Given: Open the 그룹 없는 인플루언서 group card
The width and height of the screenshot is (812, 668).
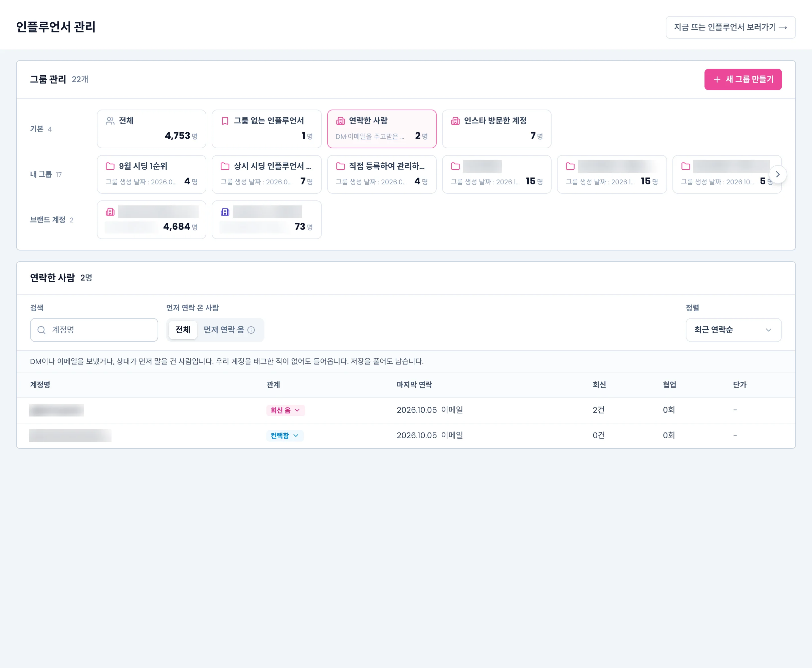Looking at the screenshot, I should click(266, 129).
